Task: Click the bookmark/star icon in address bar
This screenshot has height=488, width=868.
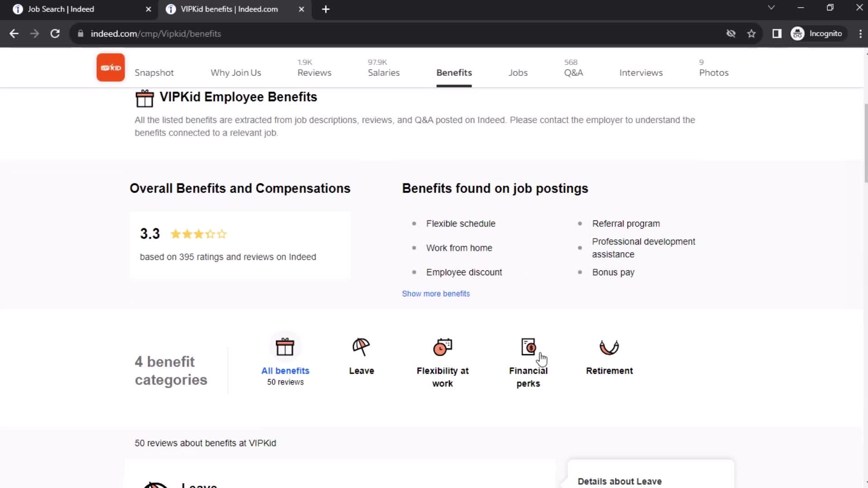Action: tap(752, 33)
